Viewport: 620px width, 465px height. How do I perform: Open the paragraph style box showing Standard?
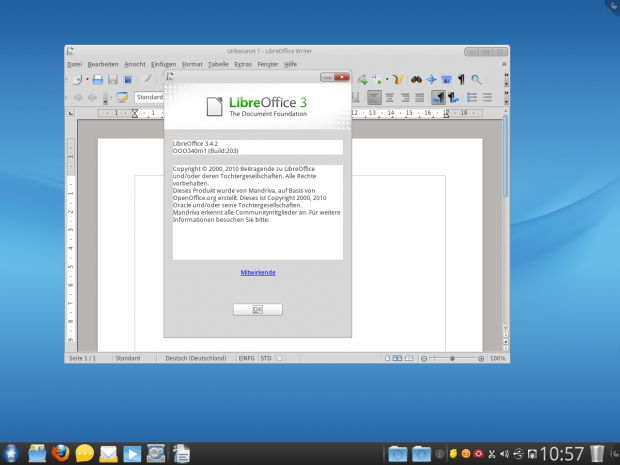tap(149, 97)
